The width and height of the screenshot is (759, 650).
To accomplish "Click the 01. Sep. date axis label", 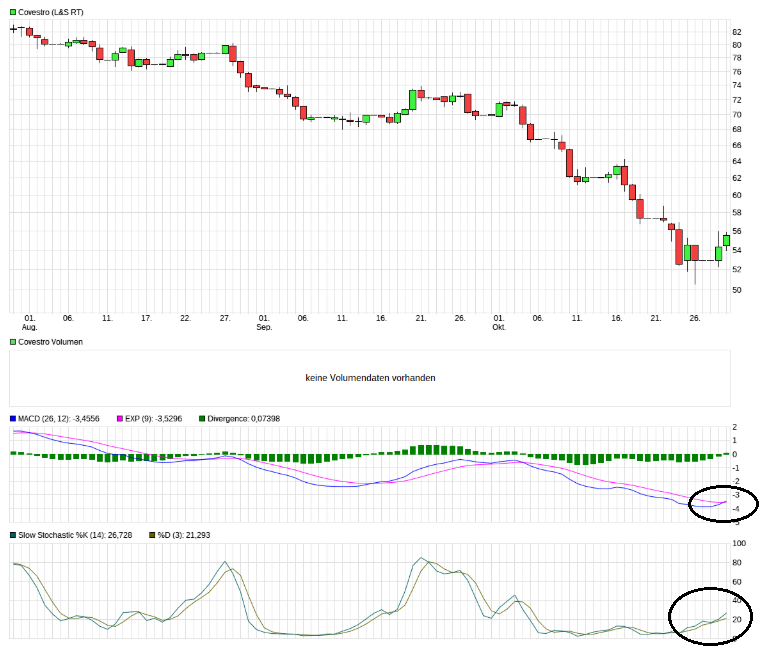I will (264, 323).
